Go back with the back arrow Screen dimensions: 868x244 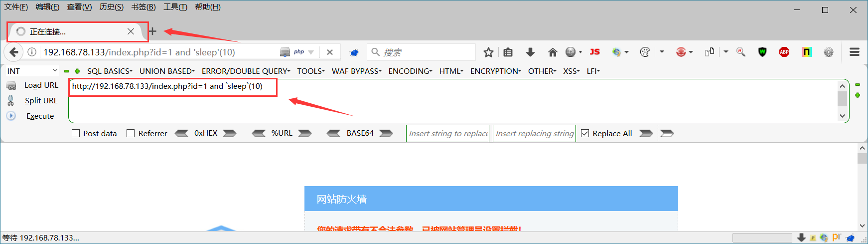14,52
